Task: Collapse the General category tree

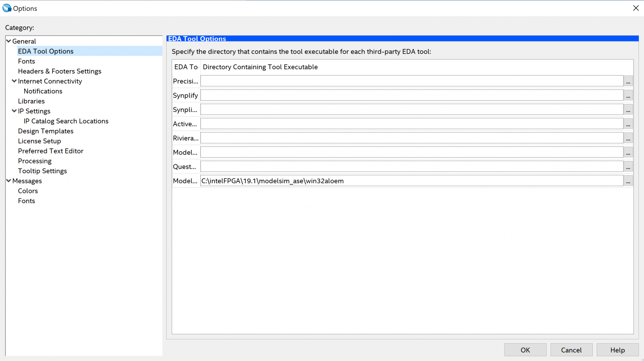Action: tap(9, 41)
